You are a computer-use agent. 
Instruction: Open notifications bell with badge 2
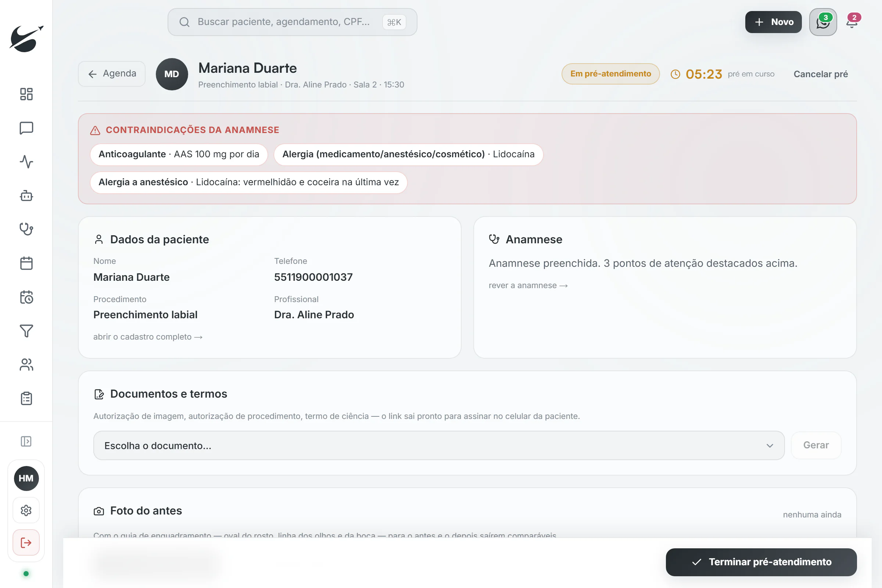click(x=852, y=22)
